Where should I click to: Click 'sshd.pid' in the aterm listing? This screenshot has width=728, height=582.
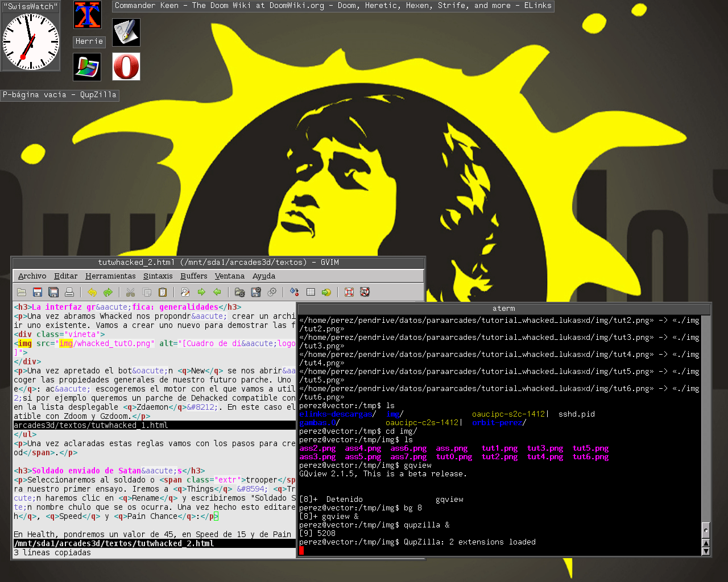point(577,414)
